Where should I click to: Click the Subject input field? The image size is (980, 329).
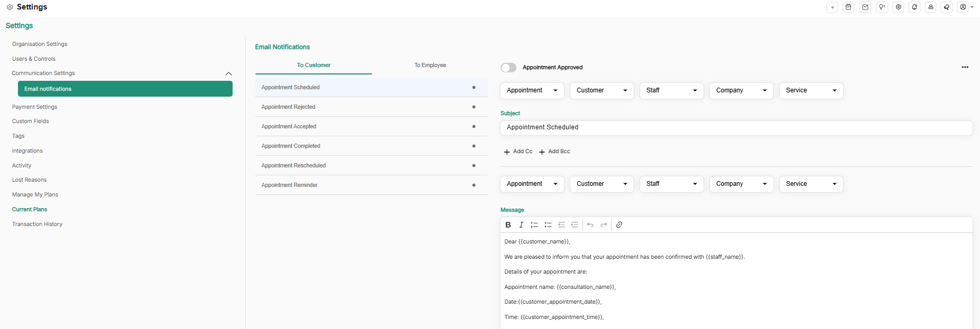click(x=736, y=128)
